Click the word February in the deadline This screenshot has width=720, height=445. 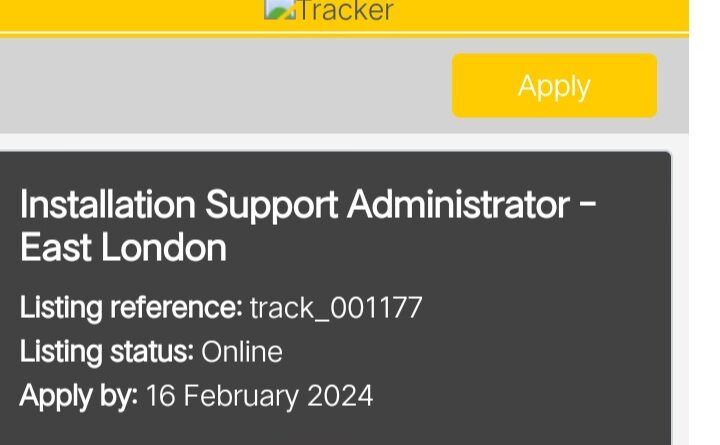point(242,397)
